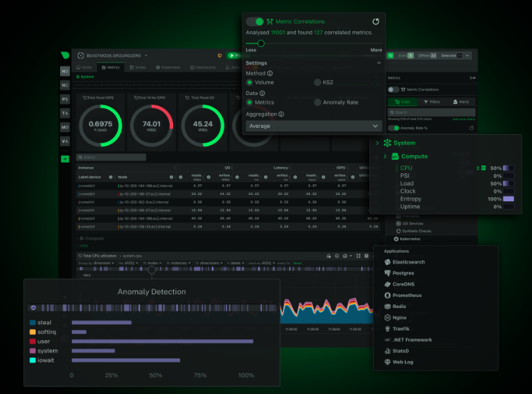Click the Add more charts link
The image size is (532, 394).
tap(464, 119)
